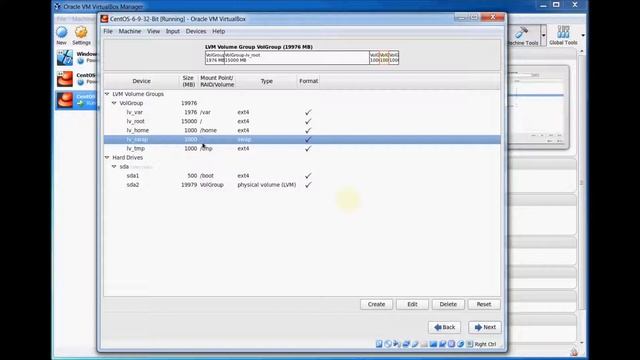640x360 pixels.
Task: Click the VolGroup-lv_root segment in volume diagram
Action: [x=297, y=58]
